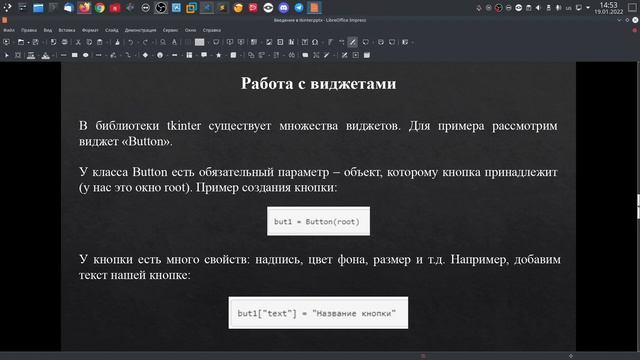Image resolution: width=640 pixels, height=360 pixels.
Task: Click the Open file folder icon
Action: tap(20, 42)
